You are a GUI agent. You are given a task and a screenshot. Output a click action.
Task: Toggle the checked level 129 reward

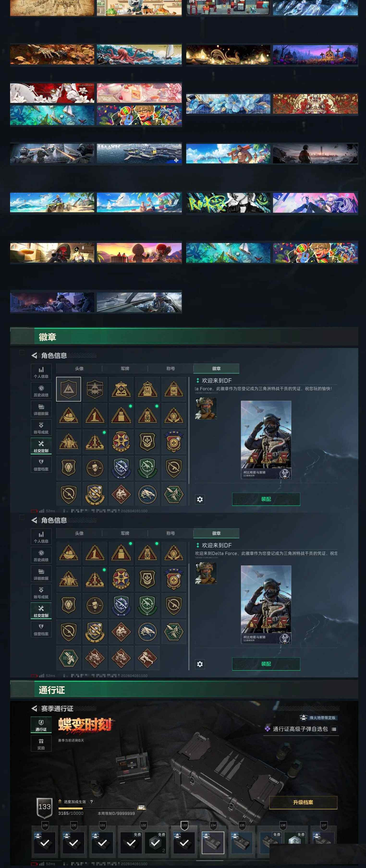(x=45, y=843)
